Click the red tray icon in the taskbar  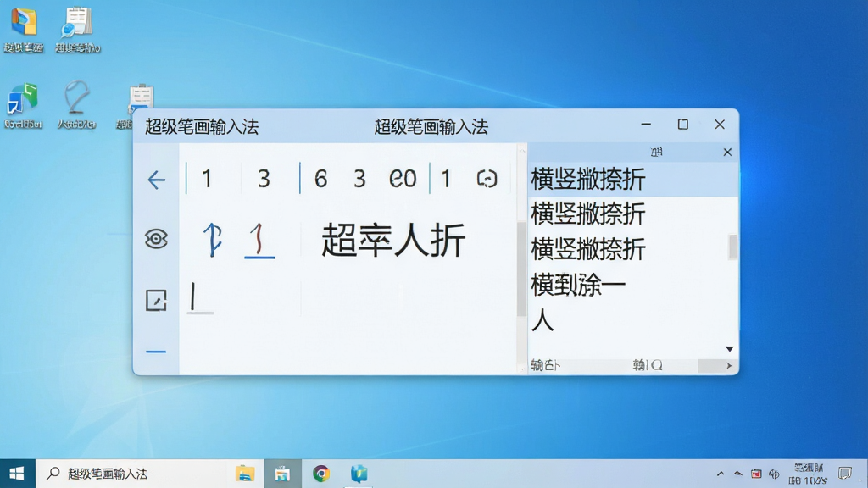click(756, 474)
